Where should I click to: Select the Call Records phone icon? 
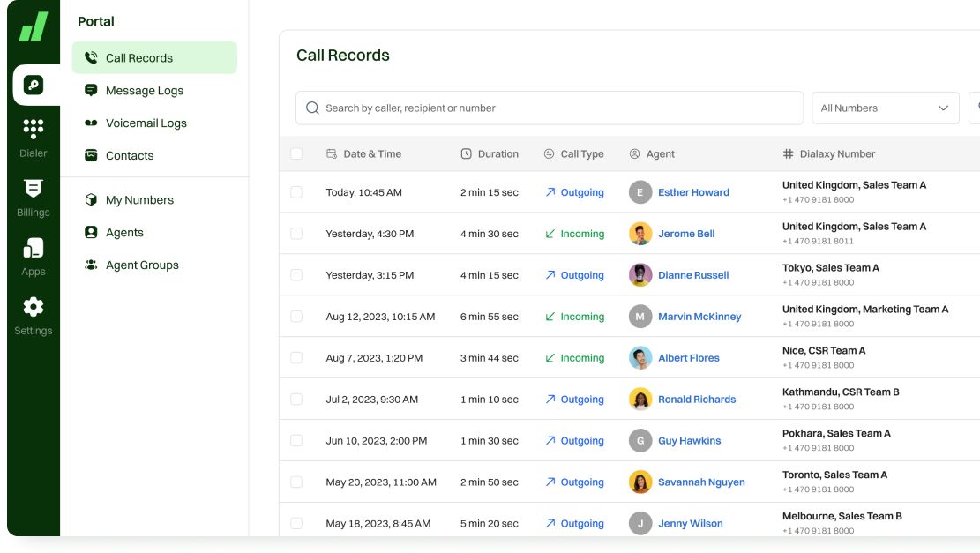click(x=90, y=57)
